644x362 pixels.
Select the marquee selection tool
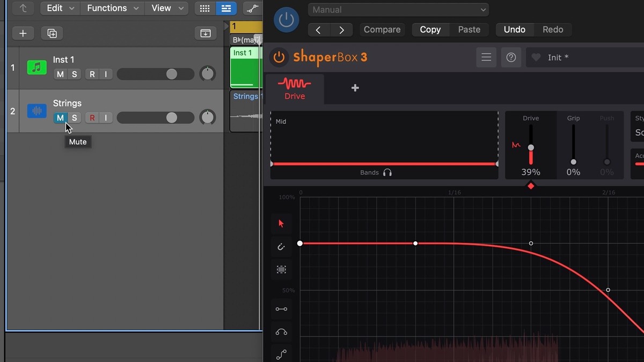tap(281, 270)
